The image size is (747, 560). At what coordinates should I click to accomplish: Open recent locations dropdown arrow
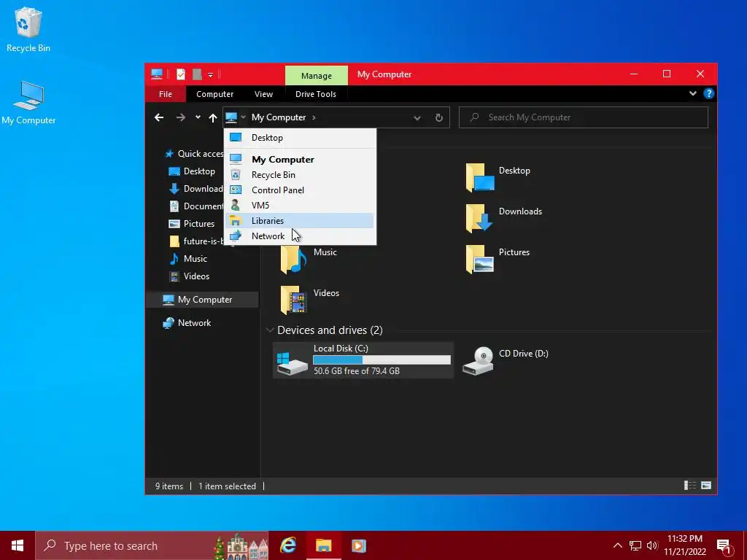(x=198, y=117)
